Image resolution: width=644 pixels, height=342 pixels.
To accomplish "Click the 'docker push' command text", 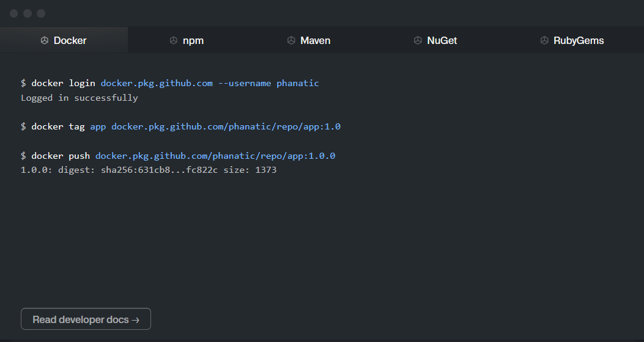I will pyautogui.click(x=61, y=156).
